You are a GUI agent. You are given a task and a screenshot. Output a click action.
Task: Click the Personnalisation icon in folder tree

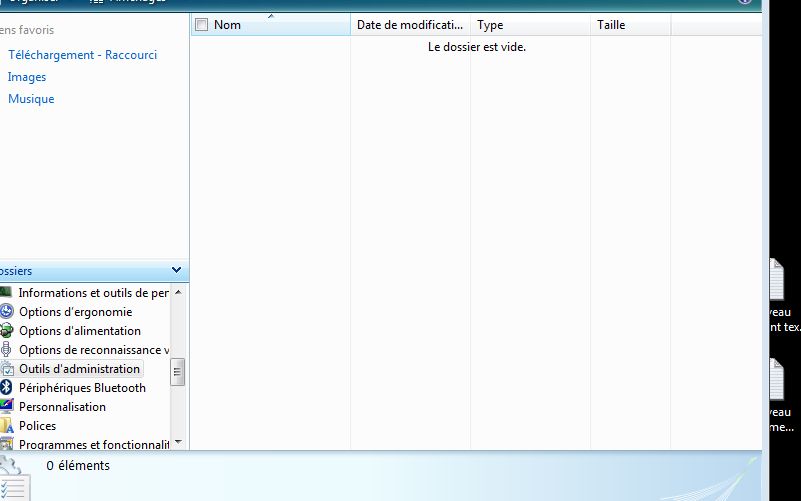[x=7, y=407]
